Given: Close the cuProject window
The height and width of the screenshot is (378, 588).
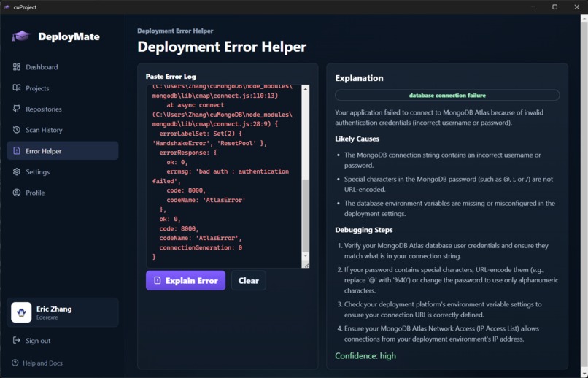Looking at the screenshot, I should point(577,7).
